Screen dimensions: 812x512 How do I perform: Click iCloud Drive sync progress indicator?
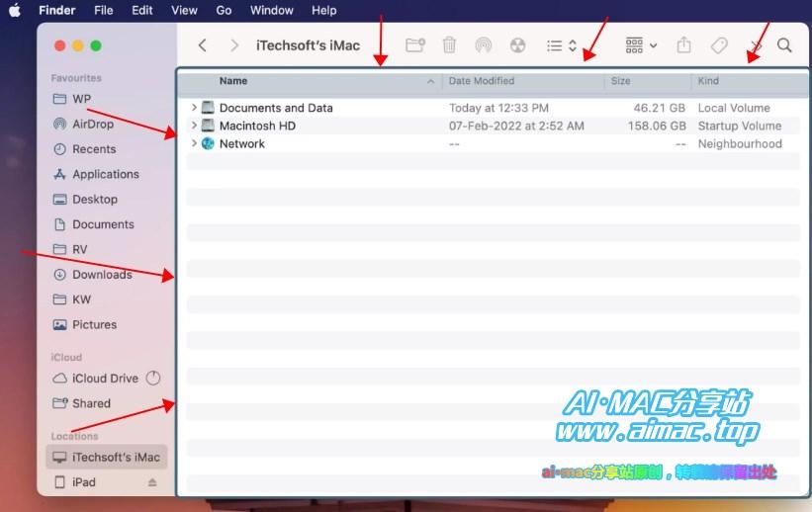click(152, 379)
